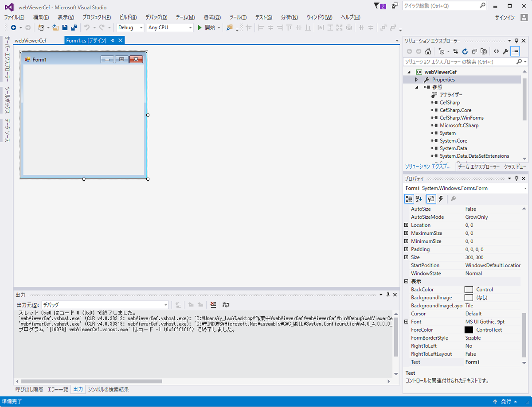The image size is (532, 407).
Task: Sort properties alphabetically in the Properties panel
Action: [x=418, y=199]
